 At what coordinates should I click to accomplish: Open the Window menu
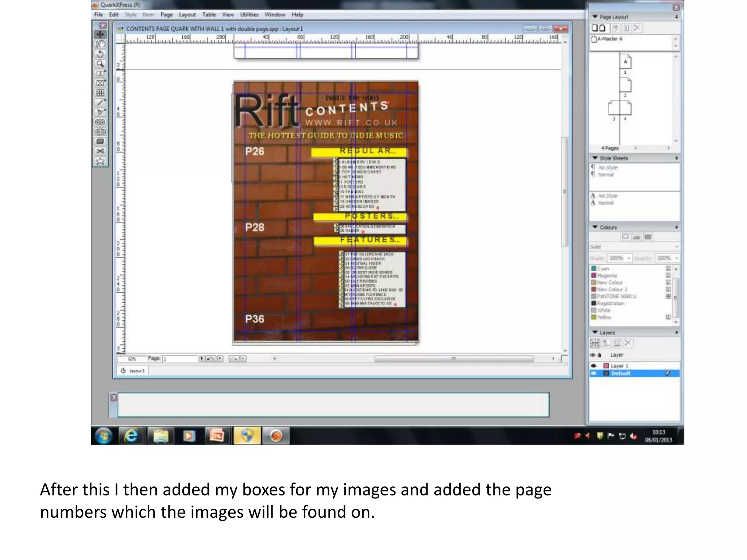(275, 15)
